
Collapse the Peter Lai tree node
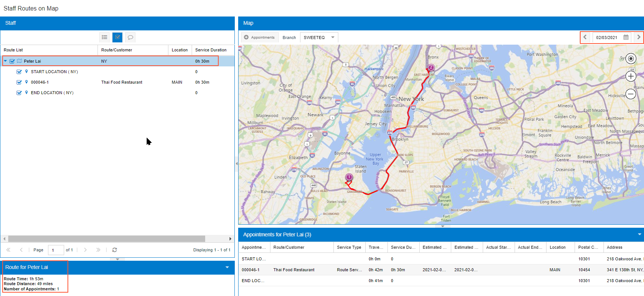pyautogui.click(x=5, y=61)
